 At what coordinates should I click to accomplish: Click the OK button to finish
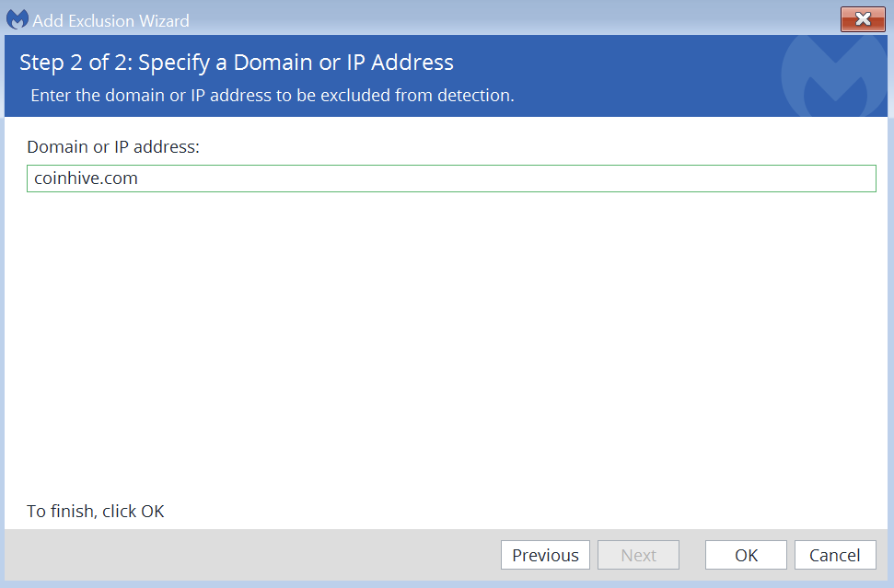click(x=746, y=555)
